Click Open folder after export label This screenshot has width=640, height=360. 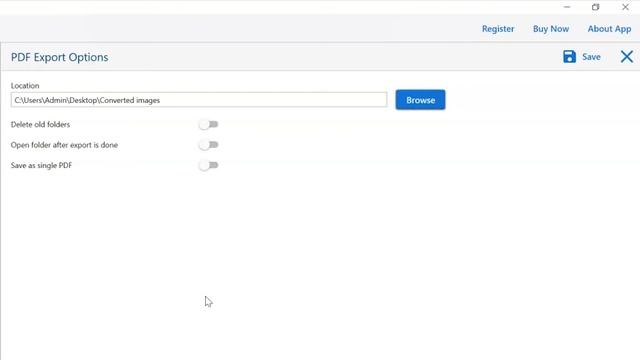tap(64, 145)
